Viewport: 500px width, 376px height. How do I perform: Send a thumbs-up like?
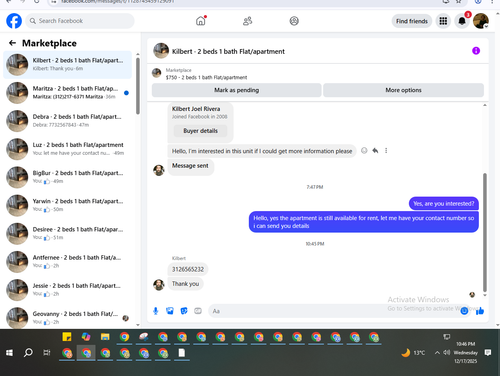tap(480, 311)
